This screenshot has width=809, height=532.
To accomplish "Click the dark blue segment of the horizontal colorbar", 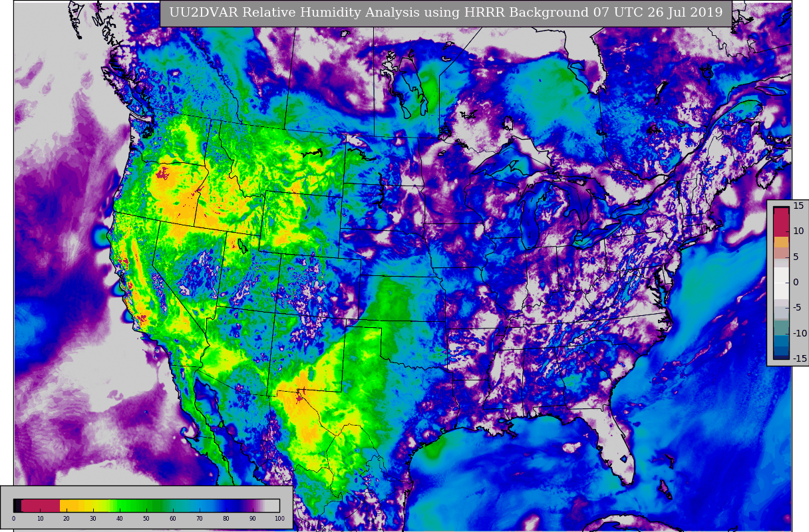I will tap(233, 505).
